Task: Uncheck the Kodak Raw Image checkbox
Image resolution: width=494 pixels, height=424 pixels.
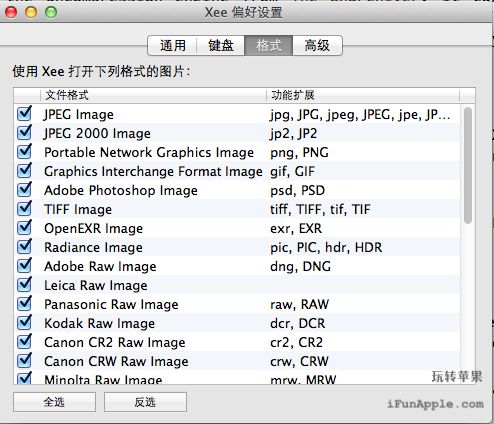Action: click(x=25, y=323)
